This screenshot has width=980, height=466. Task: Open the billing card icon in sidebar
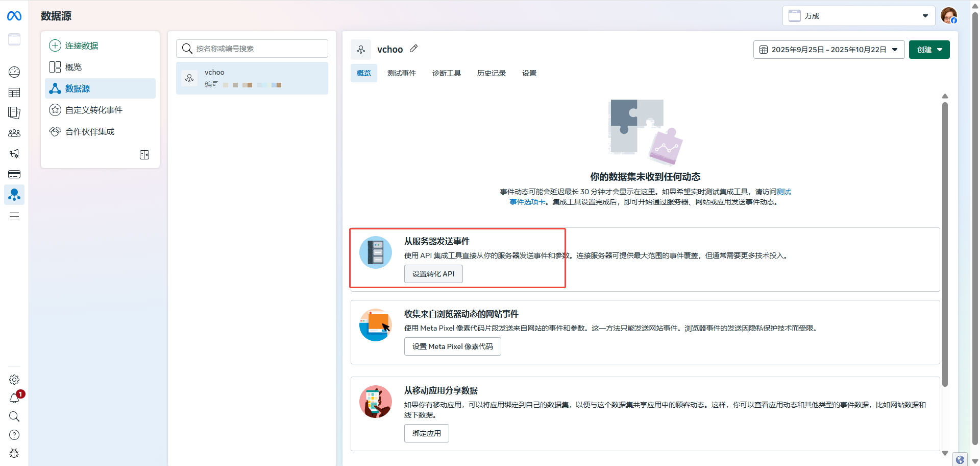click(x=14, y=174)
